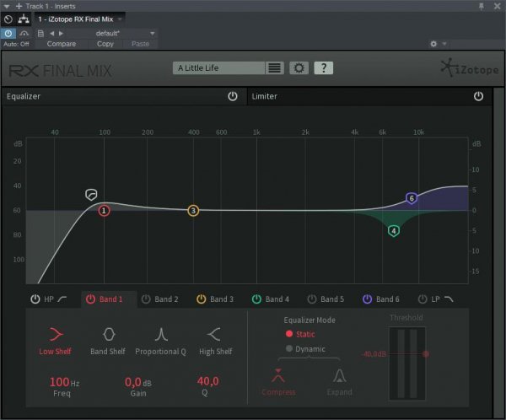Open RX Final Mix options gear

299,68
